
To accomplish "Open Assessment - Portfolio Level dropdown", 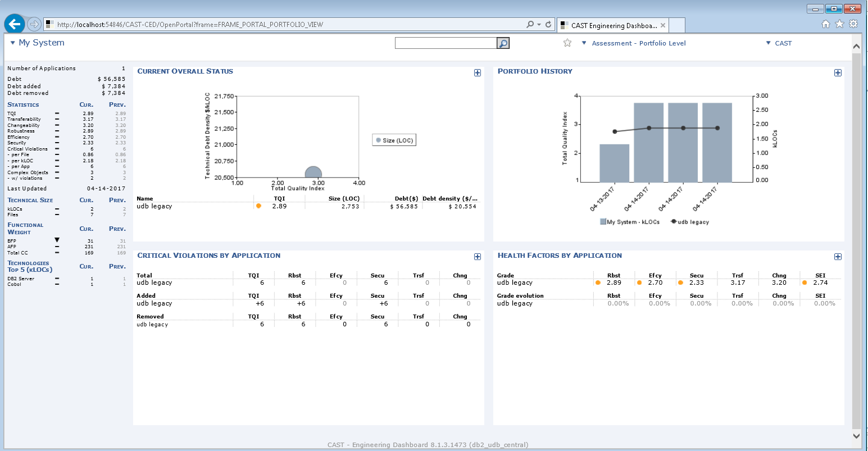I will coord(634,43).
